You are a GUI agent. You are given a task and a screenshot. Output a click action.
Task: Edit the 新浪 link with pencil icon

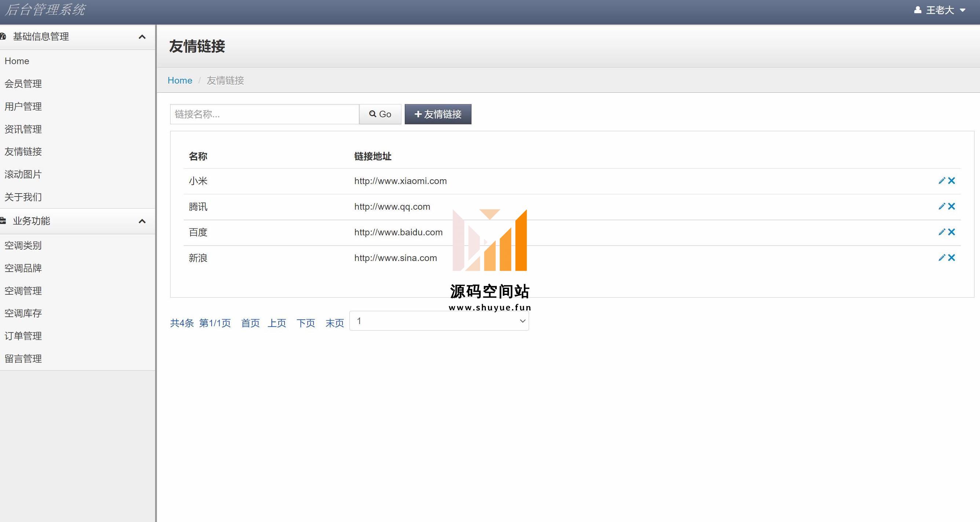point(942,258)
